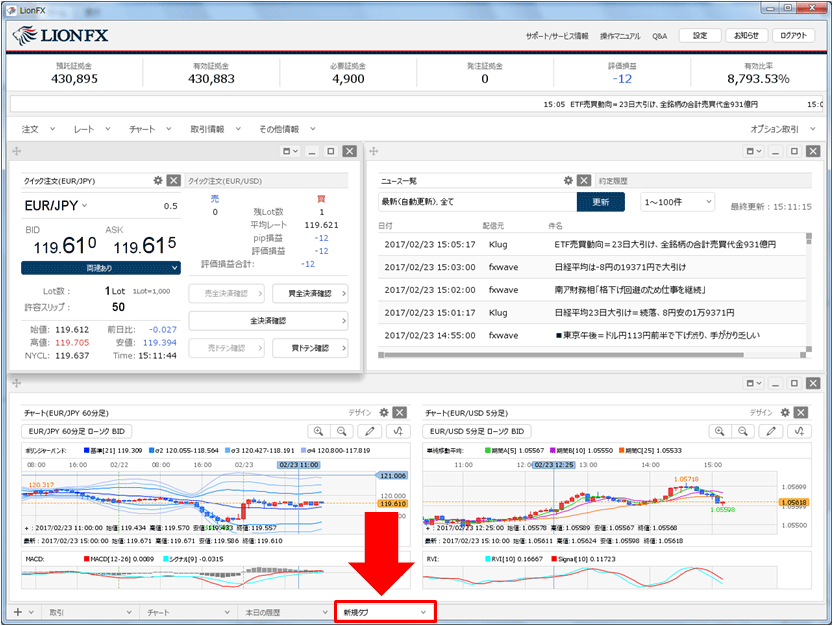This screenshot has width=833, height=626.
Task: Select the 取引 bottom tab
Action: pyautogui.click(x=89, y=612)
